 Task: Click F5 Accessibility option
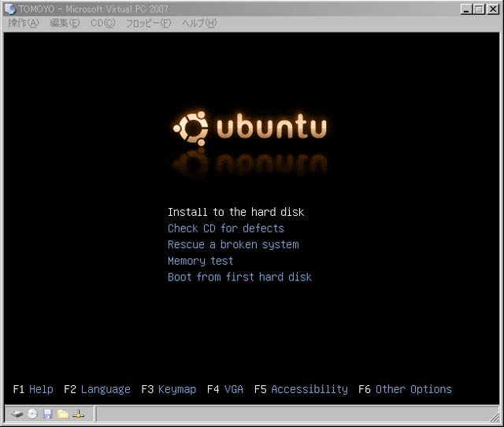[x=301, y=389]
